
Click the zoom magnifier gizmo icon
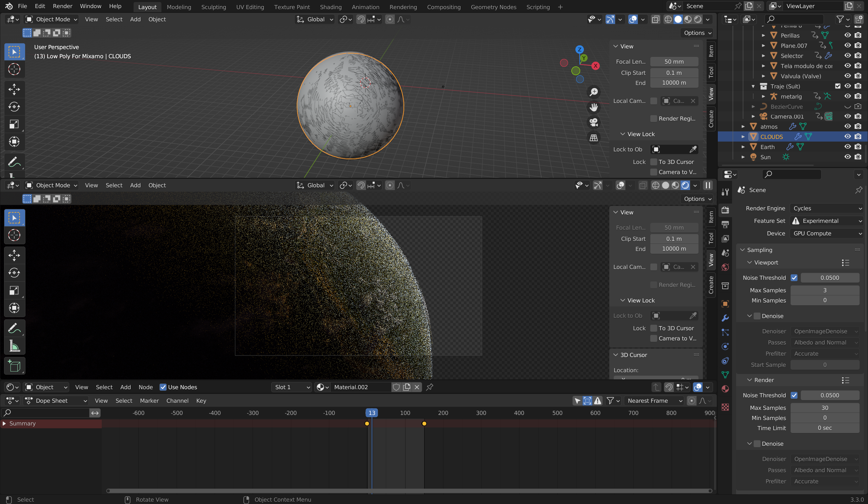594,92
